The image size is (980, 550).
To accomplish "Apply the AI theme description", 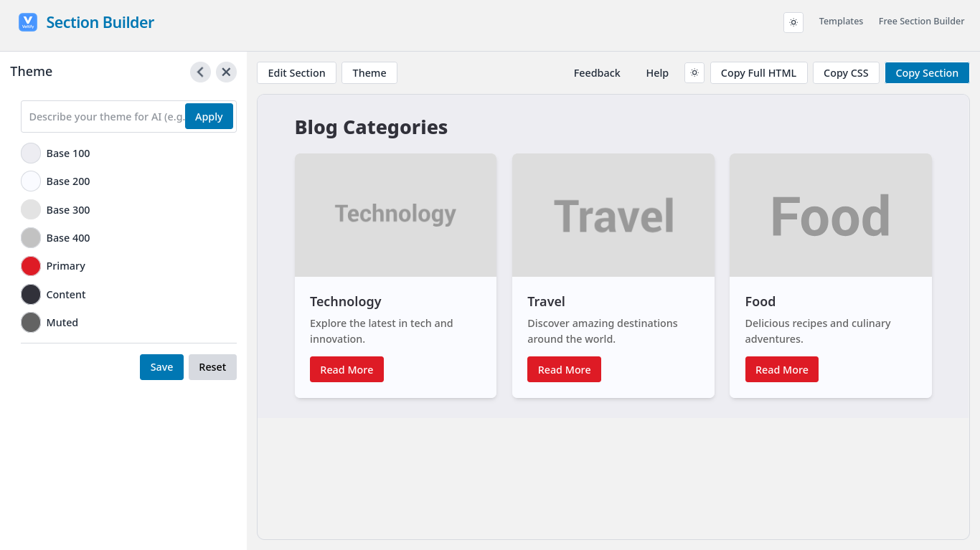I will 209,117.
